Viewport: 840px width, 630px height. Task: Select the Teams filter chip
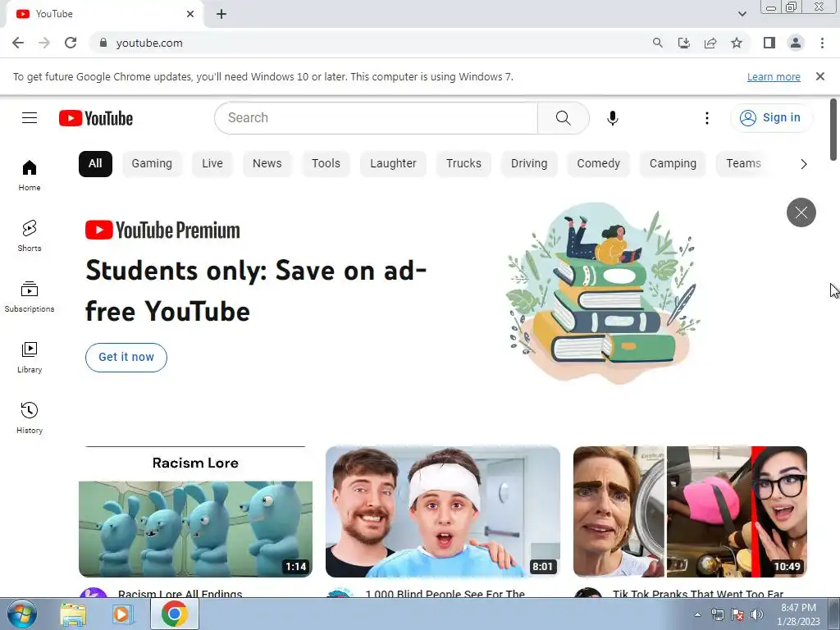coord(743,164)
